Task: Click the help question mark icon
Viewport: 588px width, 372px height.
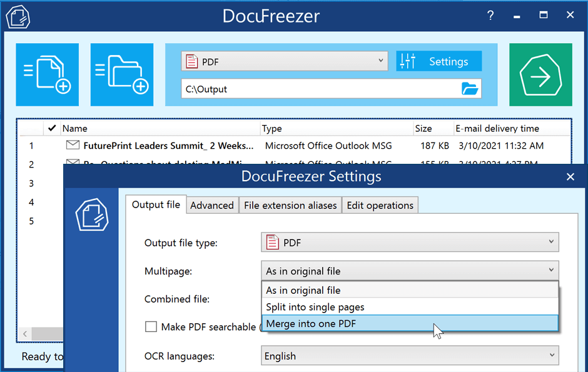Action: tap(490, 16)
